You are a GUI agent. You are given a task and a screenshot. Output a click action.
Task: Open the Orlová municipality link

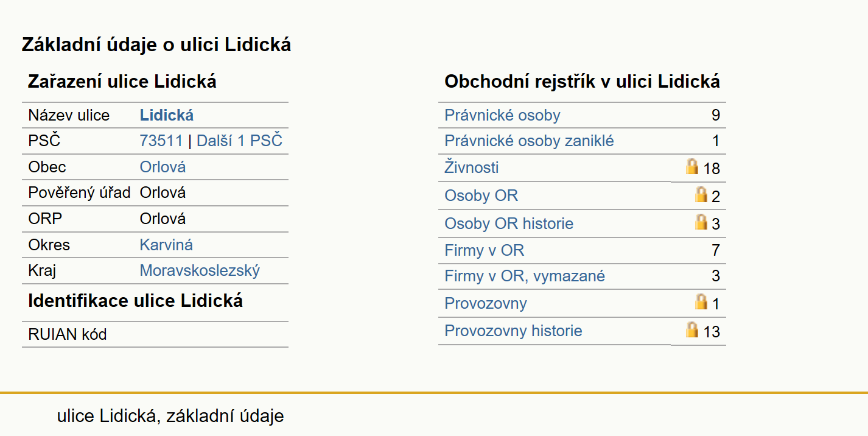pos(163,167)
